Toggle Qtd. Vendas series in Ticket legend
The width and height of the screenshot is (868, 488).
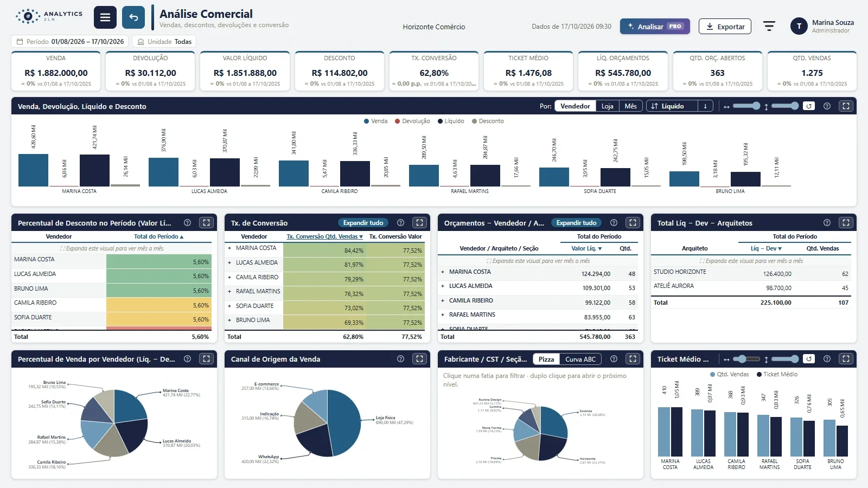[x=729, y=375]
